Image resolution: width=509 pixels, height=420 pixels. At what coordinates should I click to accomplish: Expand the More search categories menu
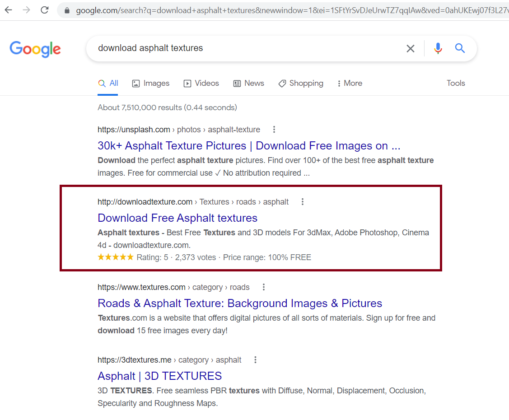click(x=350, y=83)
